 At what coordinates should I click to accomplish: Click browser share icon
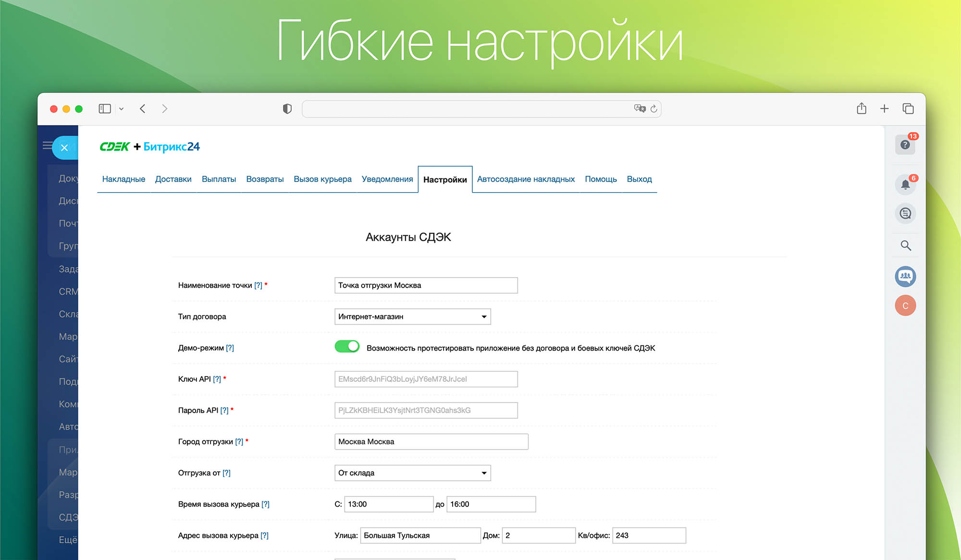(861, 109)
